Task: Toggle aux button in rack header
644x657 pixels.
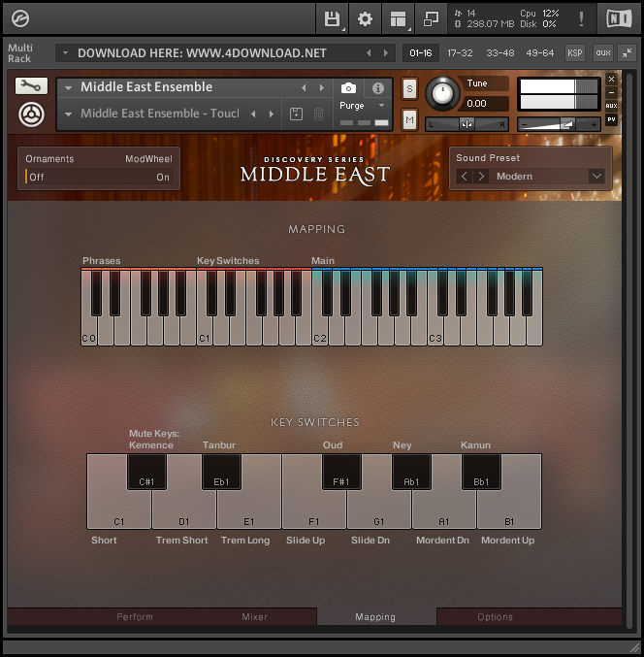Action: click(x=603, y=53)
